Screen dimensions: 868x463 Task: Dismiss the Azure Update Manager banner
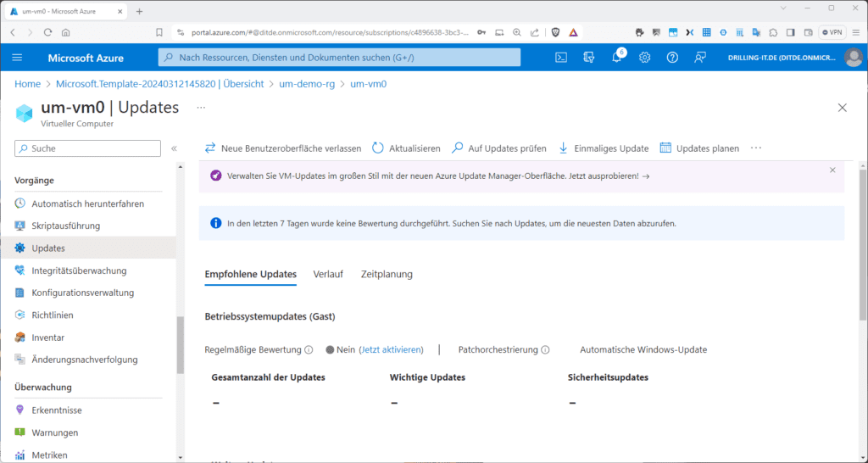tap(832, 170)
